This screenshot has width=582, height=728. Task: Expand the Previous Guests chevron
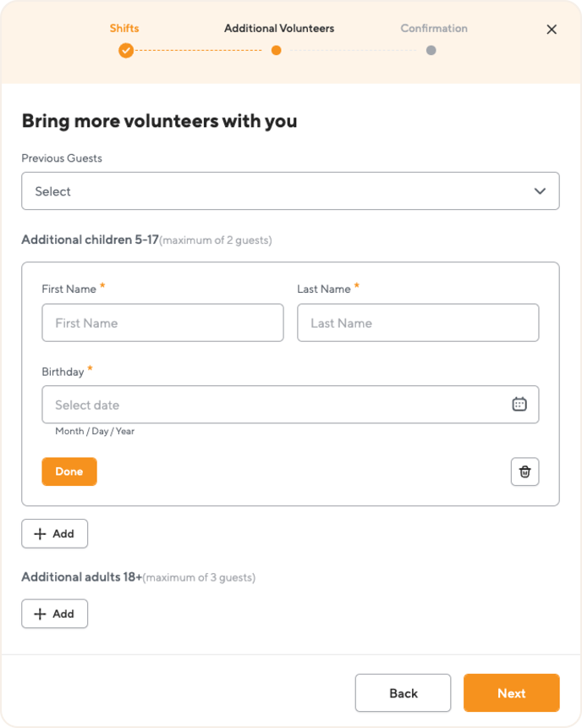pyautogui.click(x=540, y=191)
